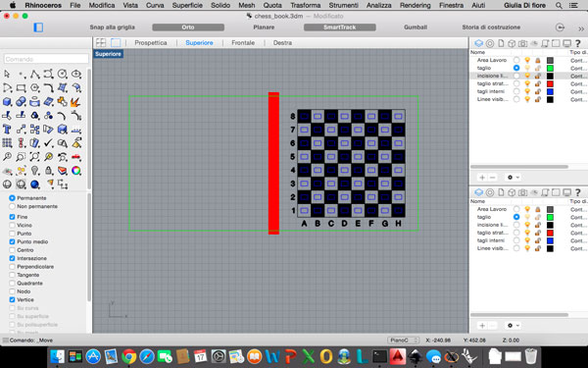
Task: Choose the single Point tool
Action: [22, 74]
